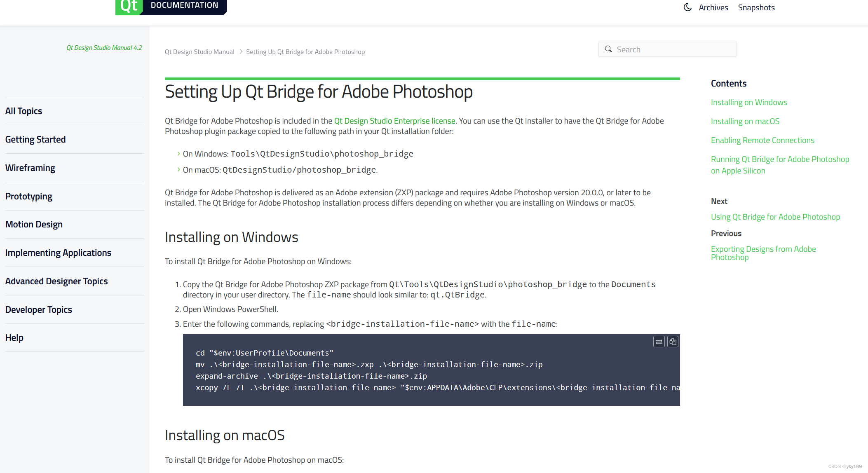Open Implementing Applications sidebar topic

(58, 253)
